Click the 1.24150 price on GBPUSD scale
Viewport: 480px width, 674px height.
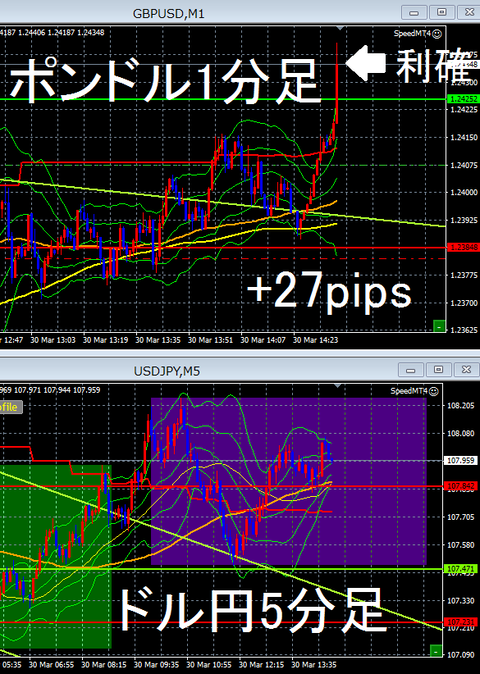463,138
